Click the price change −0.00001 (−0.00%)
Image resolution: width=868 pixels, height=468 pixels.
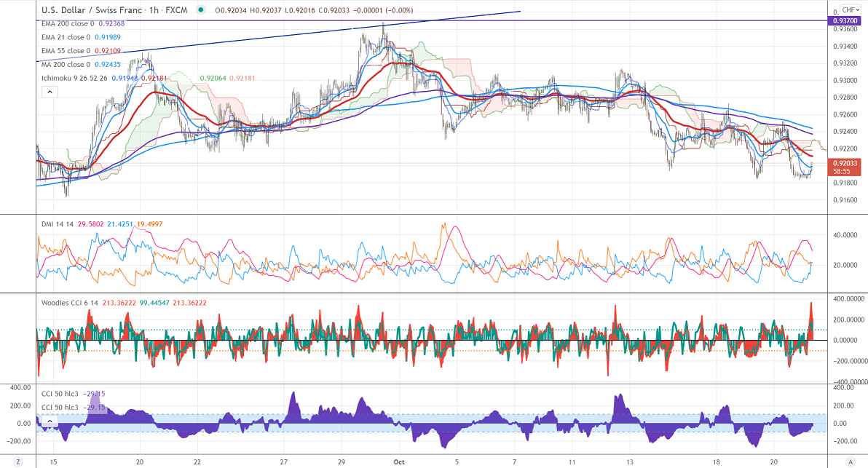click(383, 10)
